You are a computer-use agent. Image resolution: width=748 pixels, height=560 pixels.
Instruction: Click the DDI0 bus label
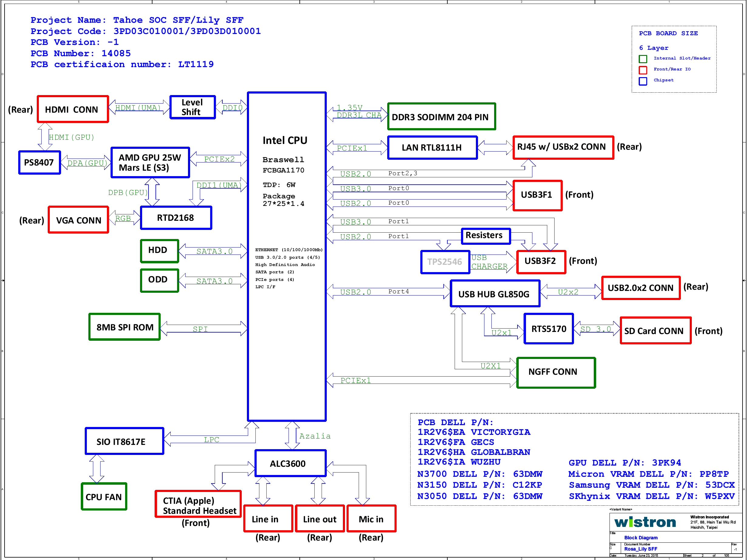(x=232, y=108)
